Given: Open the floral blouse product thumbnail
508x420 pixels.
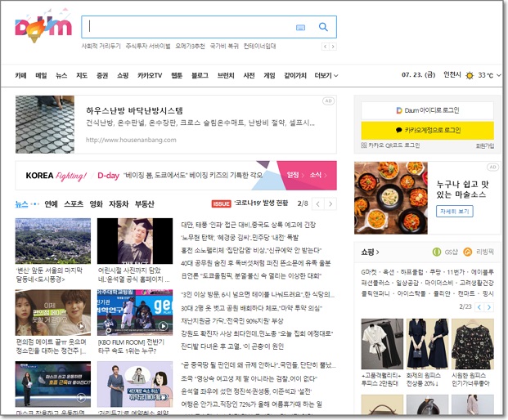Looking at the screenshot, I should [x=473, y=344].
